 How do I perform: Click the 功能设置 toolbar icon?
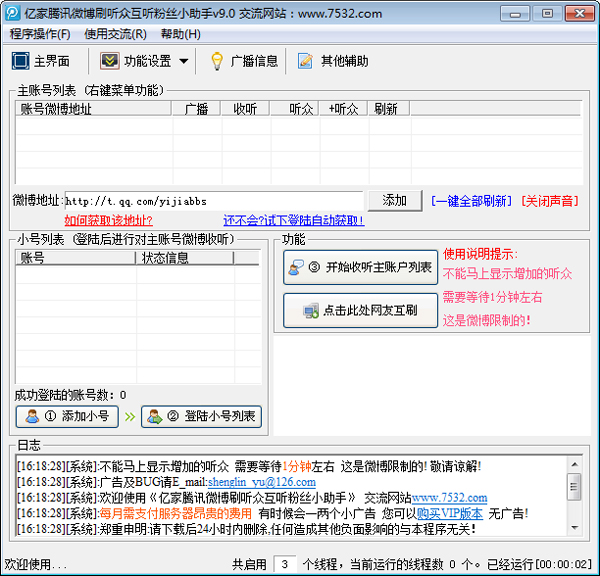(x=109, y=61)
